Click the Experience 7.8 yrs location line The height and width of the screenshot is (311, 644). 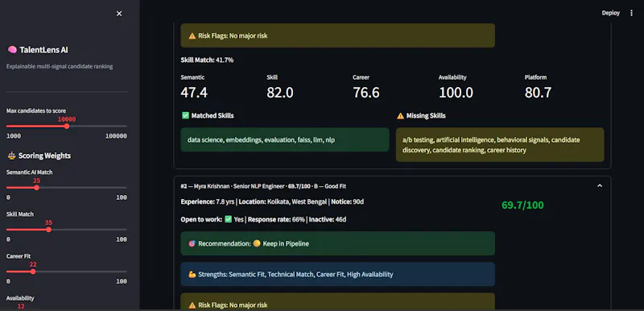tap(272, 201)
